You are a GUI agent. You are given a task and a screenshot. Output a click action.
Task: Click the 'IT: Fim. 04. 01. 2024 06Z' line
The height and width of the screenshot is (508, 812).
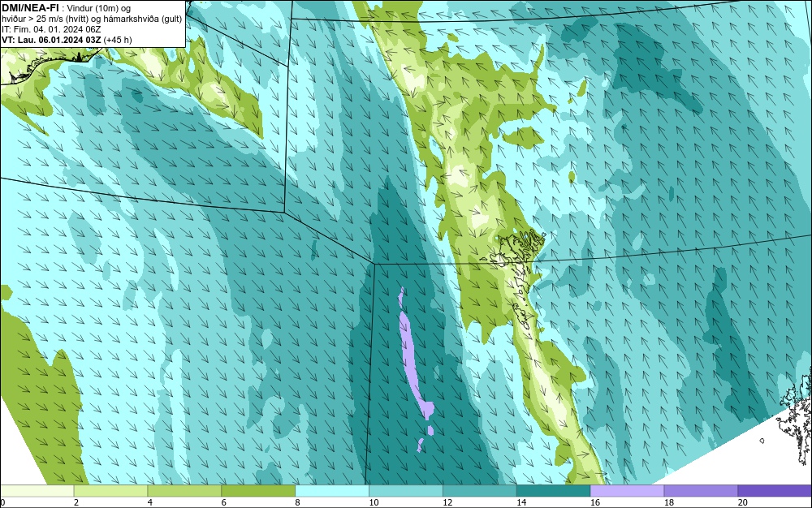[x=50, y=29]
